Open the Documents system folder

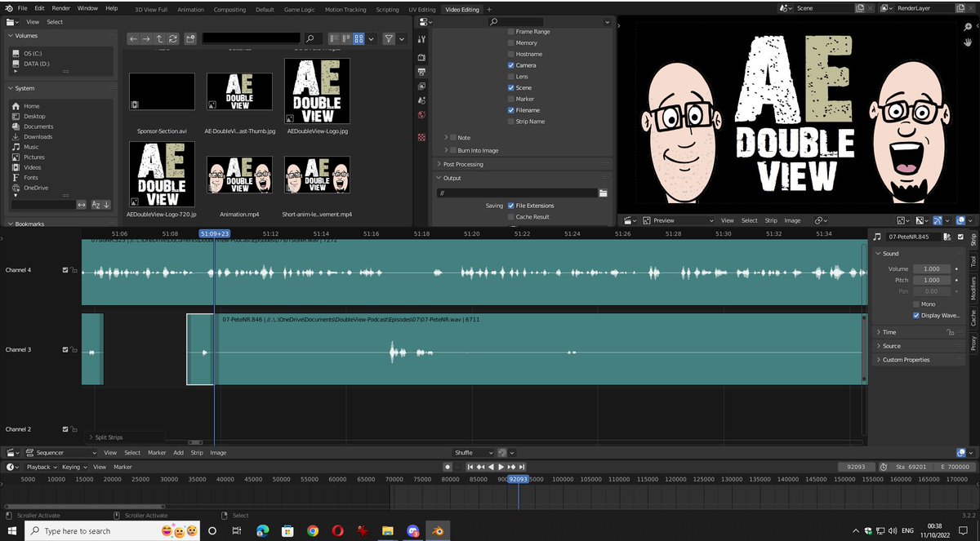[38, 126]
